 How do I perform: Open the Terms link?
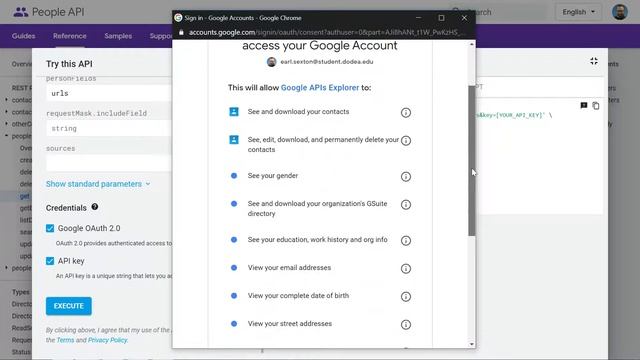pyautogui.click(x=65, y=340)
